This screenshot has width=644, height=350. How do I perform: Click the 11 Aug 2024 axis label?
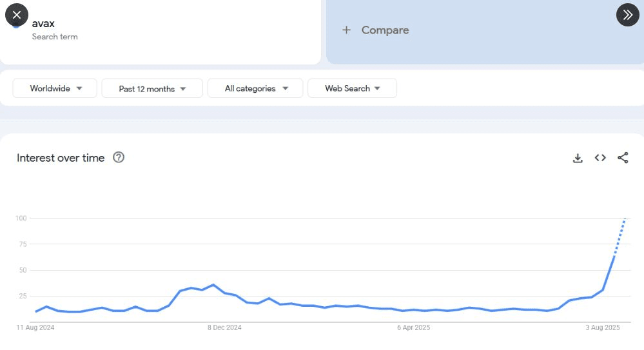(35, 327)
